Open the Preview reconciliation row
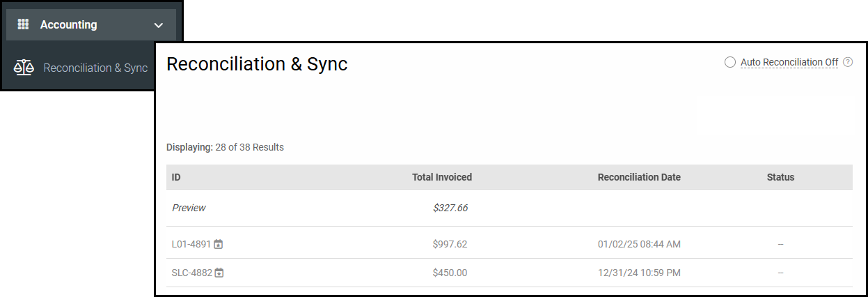Image resolution: width=868 pixels, height=297 pixels. (x=189, y=208)
